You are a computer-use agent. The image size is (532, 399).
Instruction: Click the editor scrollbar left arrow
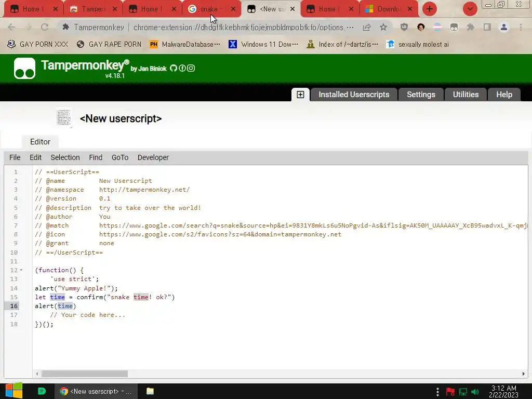[x=37, y=374]
